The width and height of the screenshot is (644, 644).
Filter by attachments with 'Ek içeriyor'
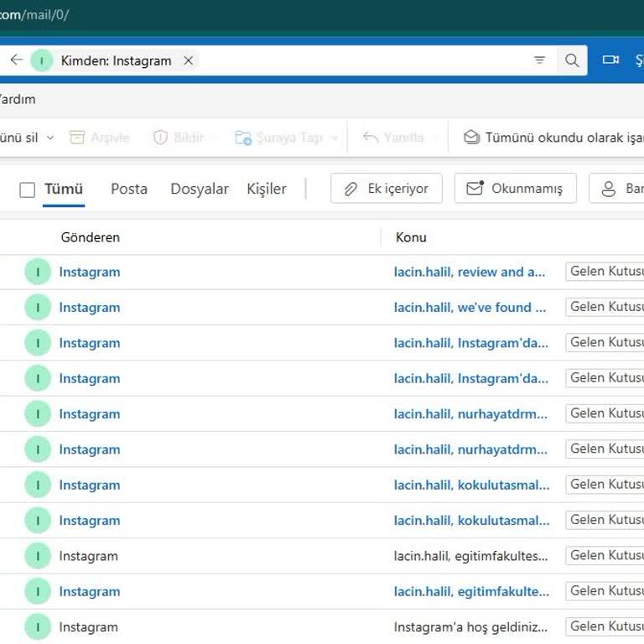click(387, 189)
